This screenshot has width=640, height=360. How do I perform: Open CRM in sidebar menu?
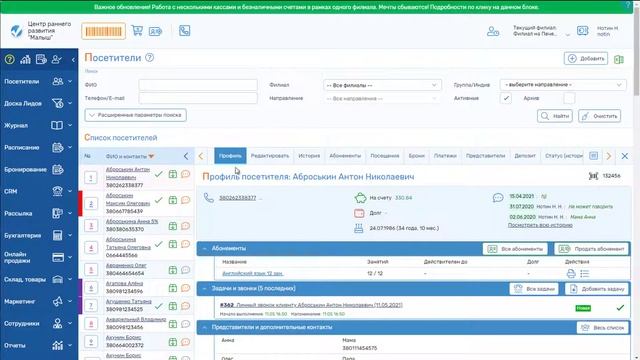[x=39, y=191]
